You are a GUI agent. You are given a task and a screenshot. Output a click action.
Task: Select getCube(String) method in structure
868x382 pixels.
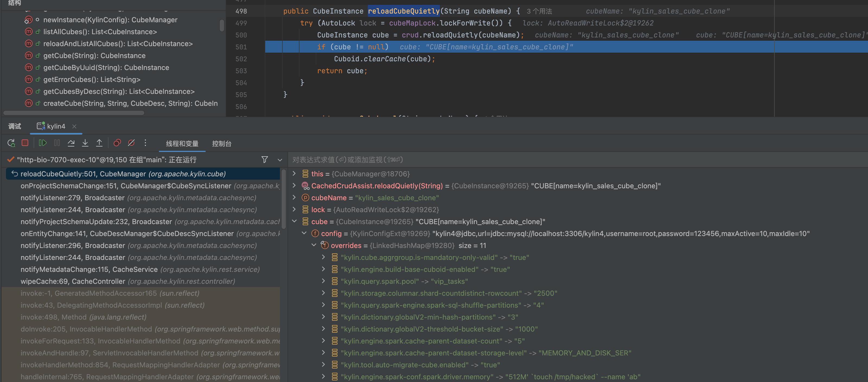click(94, 56)
